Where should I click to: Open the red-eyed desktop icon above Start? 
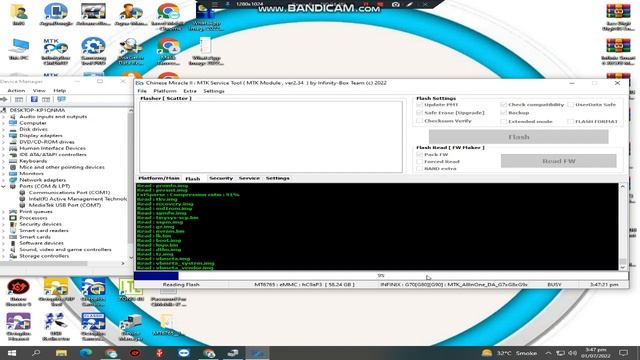click(18, 291)
